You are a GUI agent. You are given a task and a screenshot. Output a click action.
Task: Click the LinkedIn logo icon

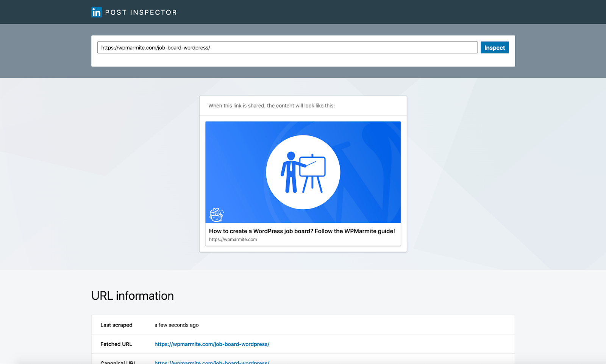tap(97, 12)
